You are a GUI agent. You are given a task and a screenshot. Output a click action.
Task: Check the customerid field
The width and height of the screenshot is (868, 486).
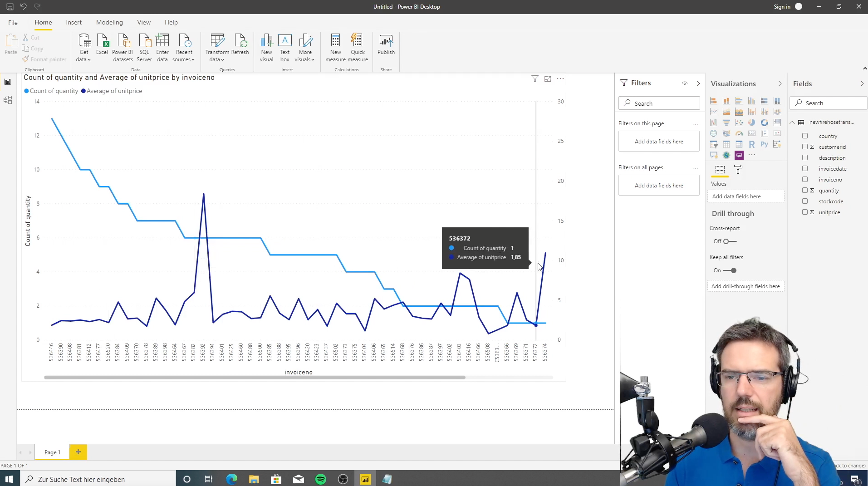[x=805, y=147]
